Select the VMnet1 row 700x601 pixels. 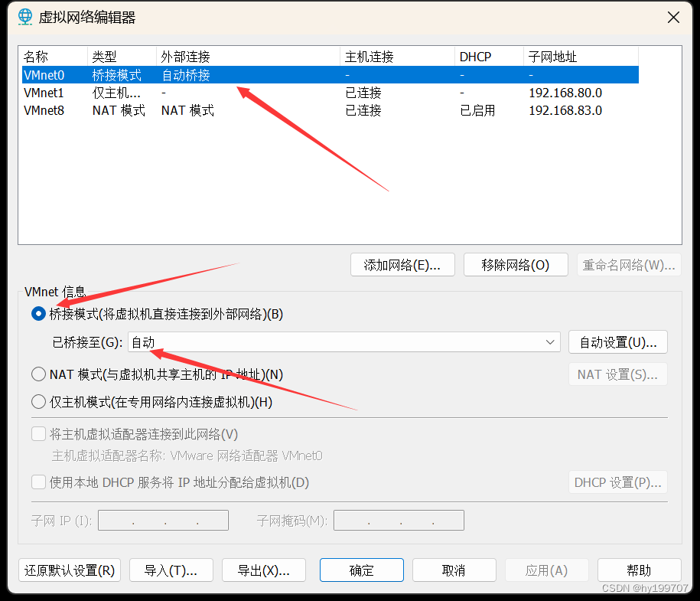330,93
